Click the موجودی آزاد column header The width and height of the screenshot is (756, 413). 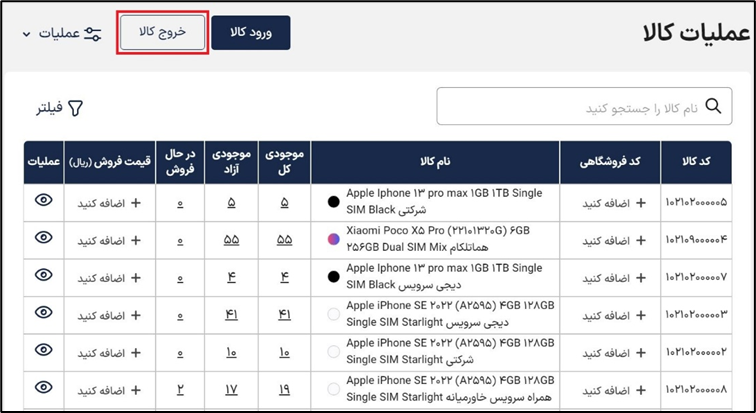tap(231, 162)
